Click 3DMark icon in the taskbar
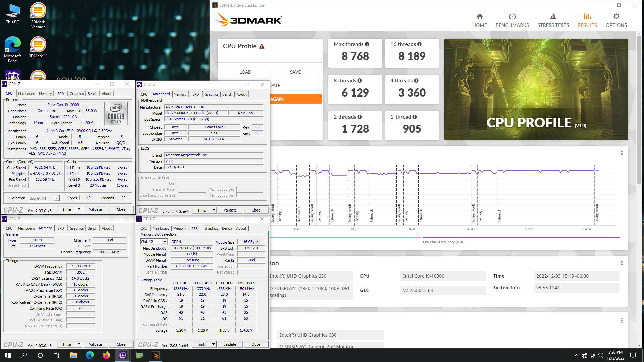Viewport: 644px width, 362px height. (x=156, y=355)
